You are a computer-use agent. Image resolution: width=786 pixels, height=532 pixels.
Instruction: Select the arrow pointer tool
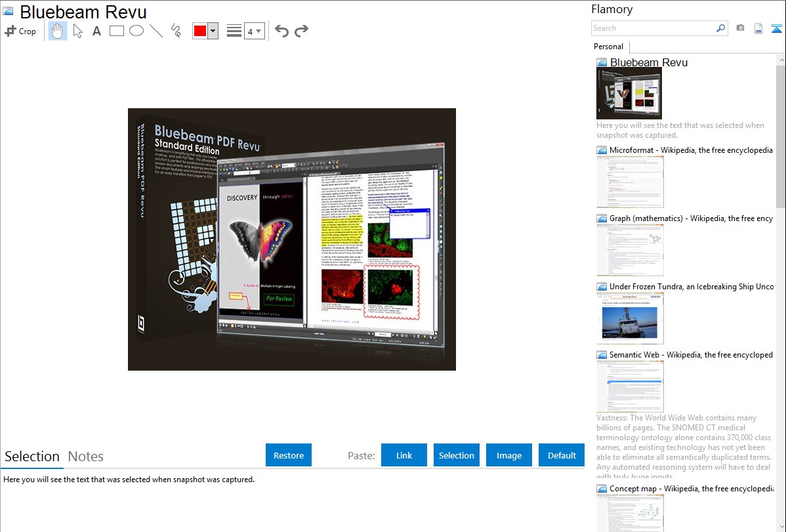click(77, 31)
